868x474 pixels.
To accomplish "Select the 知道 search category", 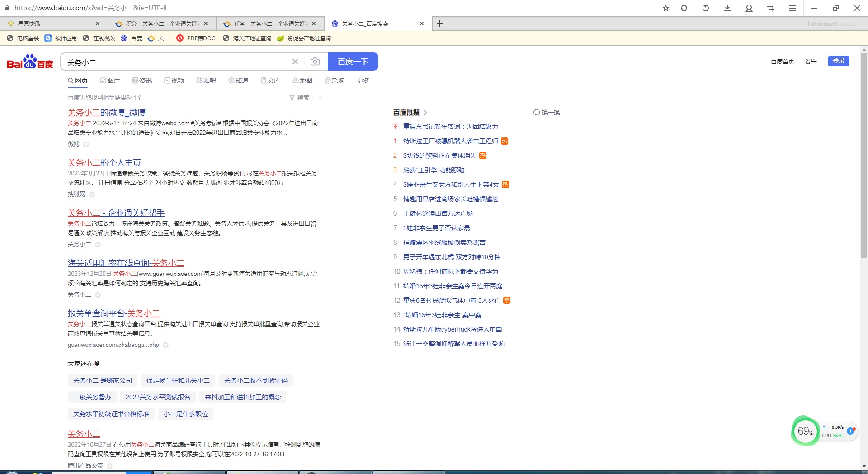I will [x=238, y=81].
